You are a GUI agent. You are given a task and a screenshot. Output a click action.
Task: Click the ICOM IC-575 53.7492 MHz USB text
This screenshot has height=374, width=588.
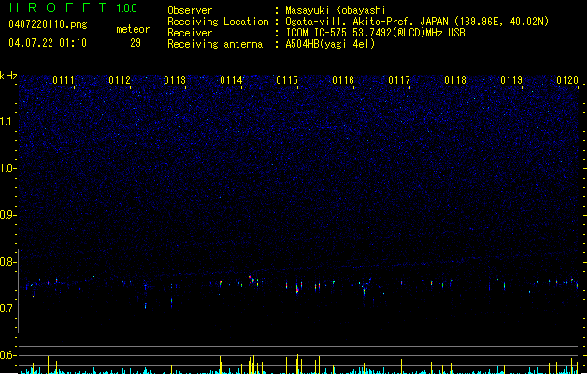tap(375, 33)
